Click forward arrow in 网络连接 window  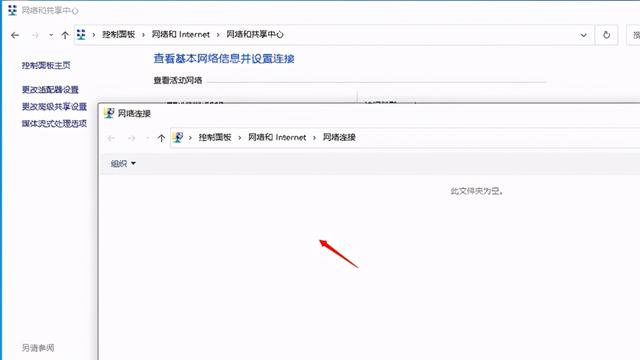tap(131, 138)
